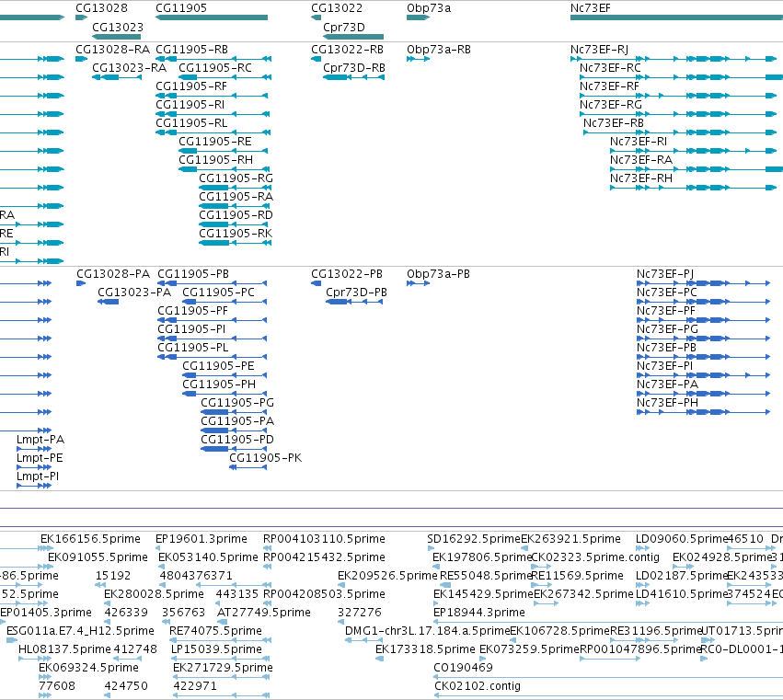Select feature CK02102.contig

point(478,686)
